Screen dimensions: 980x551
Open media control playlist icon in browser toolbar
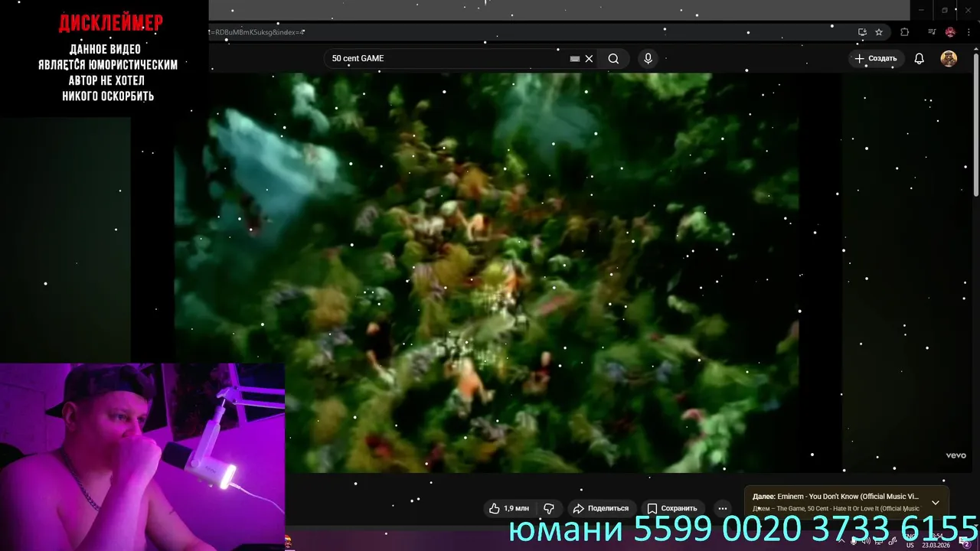click(x=932, y=32)
